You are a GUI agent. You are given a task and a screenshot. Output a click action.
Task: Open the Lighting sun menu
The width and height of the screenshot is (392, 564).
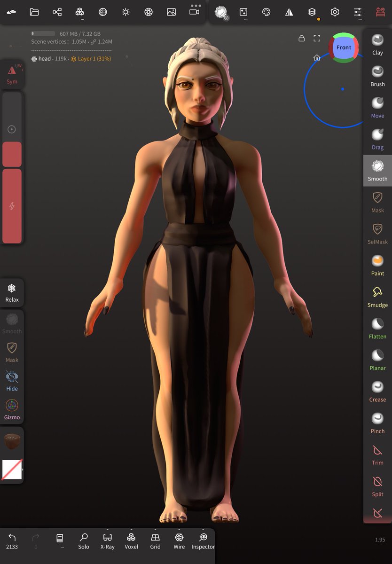[x=125, y=12]
